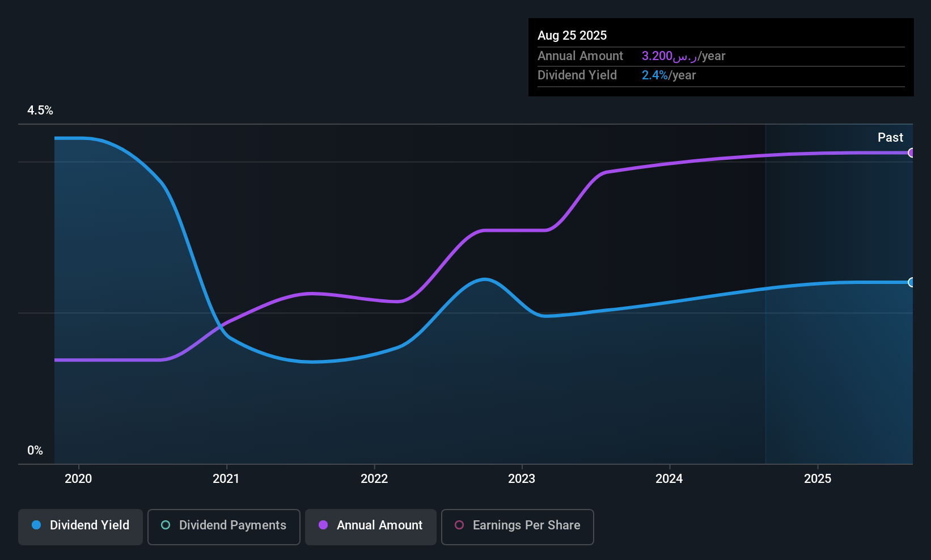The image size is (931, 560).
Task: Select the blue endpoint marker on chart
Action: point(911,282)
